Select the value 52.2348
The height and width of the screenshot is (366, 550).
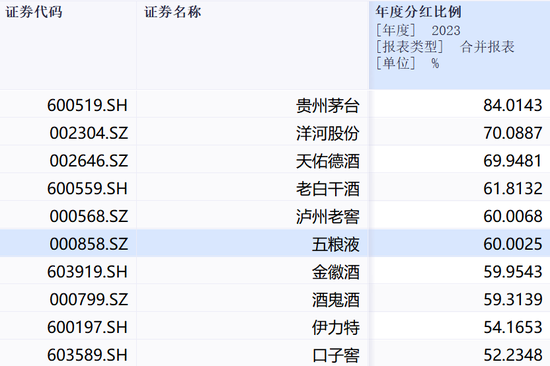pos(513,354)
